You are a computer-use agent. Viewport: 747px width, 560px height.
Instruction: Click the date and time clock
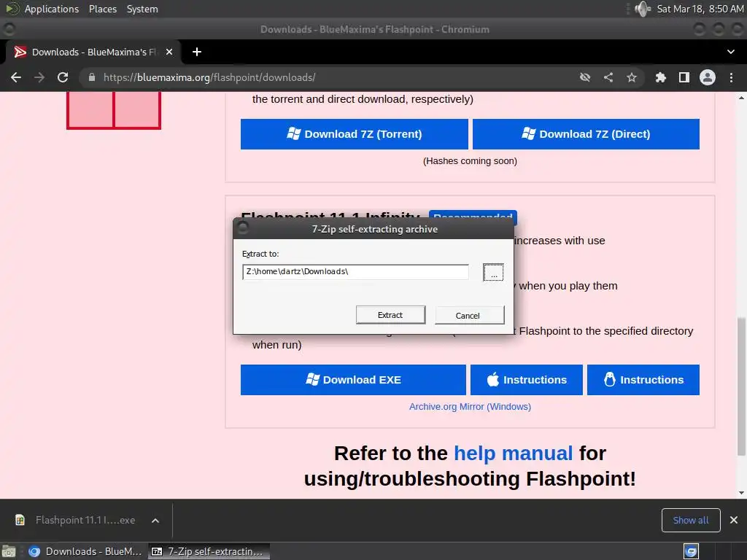click(700, 9)
